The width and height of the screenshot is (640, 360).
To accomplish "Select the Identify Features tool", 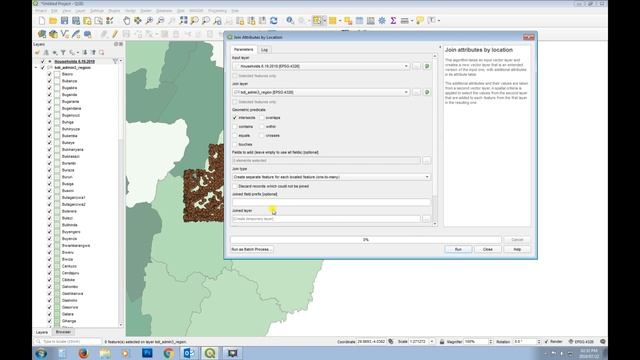I will click(290, 20).
